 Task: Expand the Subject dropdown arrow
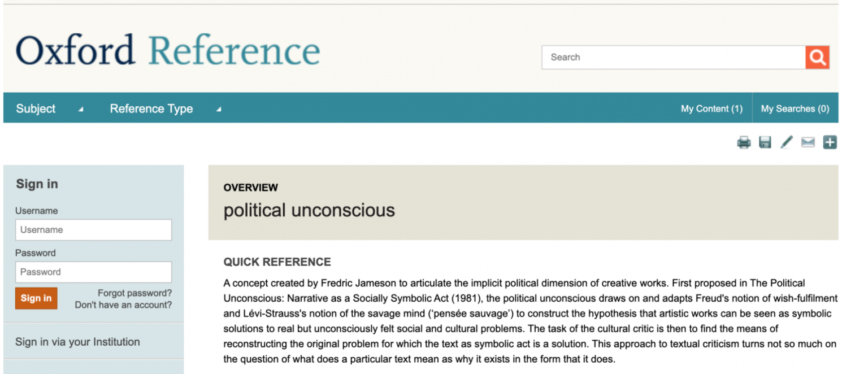(81, 110)
